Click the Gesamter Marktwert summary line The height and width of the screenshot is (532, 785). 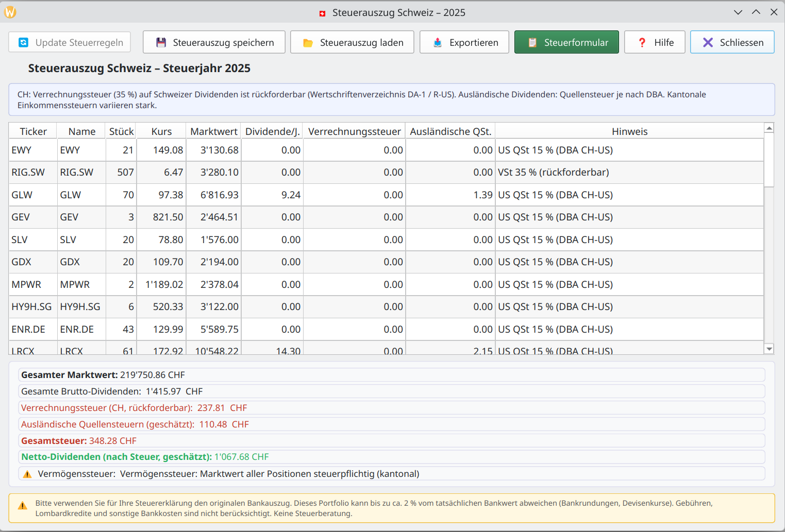[x=392, y=375]
